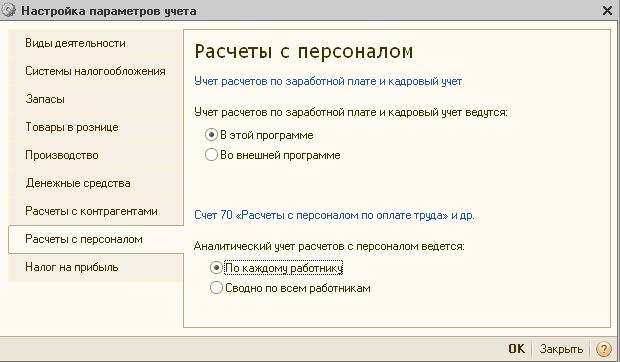
Task: Open the Виды деятельности tab
Action: [x=96, y=43]
